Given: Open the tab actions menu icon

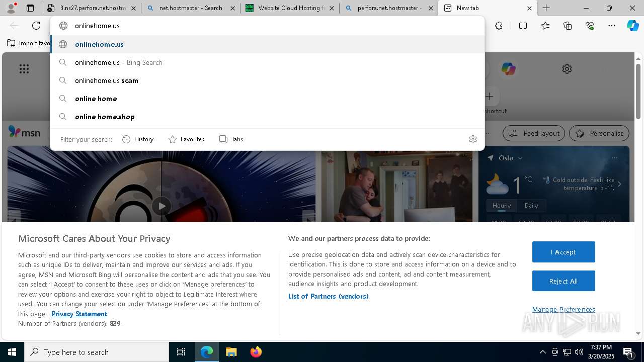Looking at the screenshot, I should pos(30,8).
